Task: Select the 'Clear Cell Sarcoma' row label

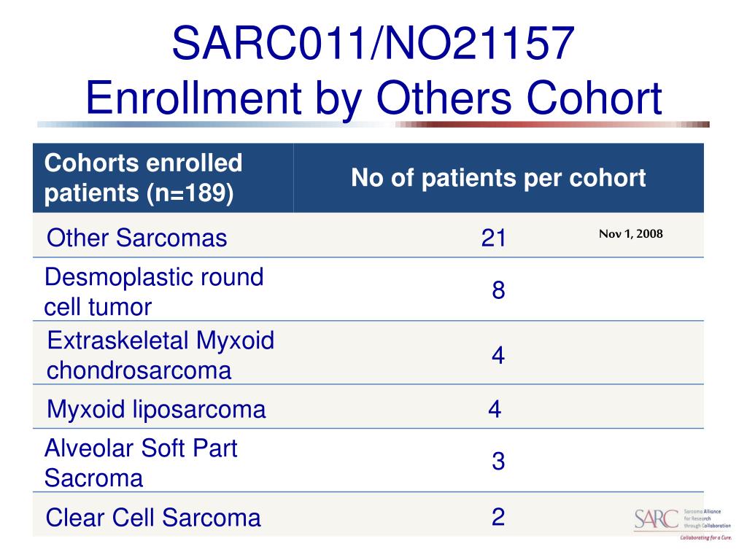Action: (x=153, y=518)
